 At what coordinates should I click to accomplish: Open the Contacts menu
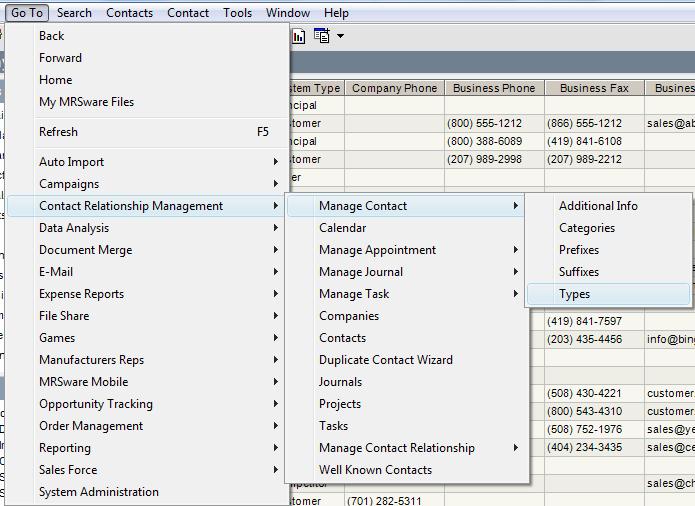coord(129,13)
